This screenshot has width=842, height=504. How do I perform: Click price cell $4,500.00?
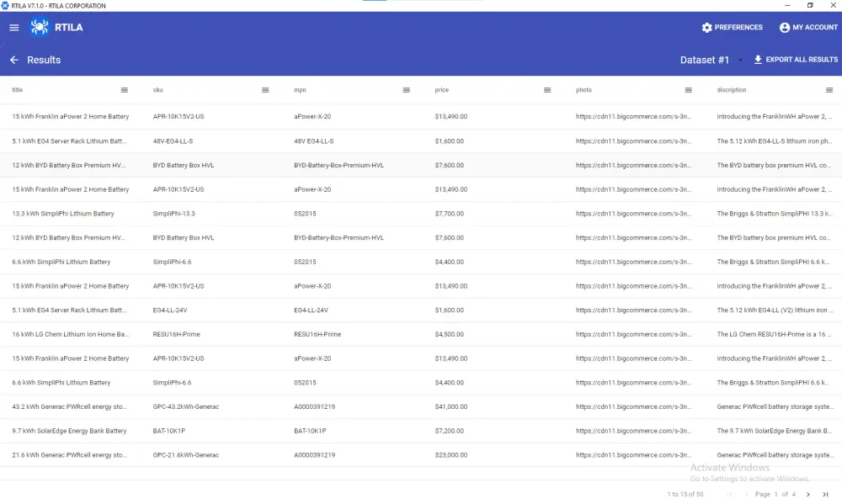(450, 334)
